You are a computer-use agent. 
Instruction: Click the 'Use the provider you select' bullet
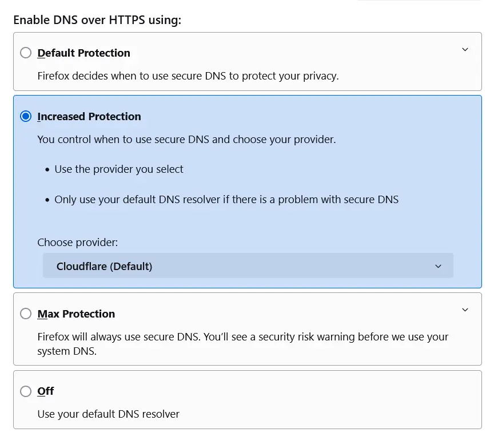click(119, 169)
